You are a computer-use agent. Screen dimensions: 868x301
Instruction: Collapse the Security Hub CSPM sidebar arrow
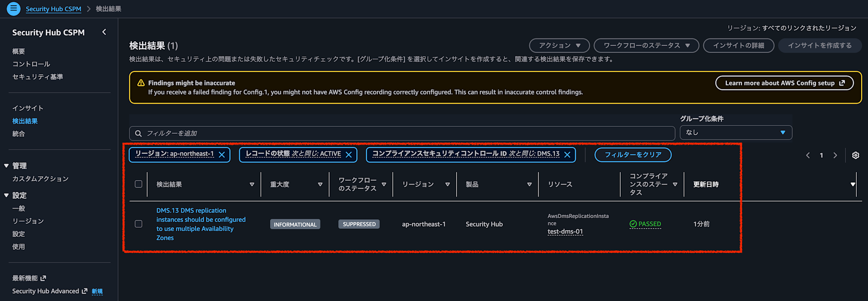[x=104, y=32]
